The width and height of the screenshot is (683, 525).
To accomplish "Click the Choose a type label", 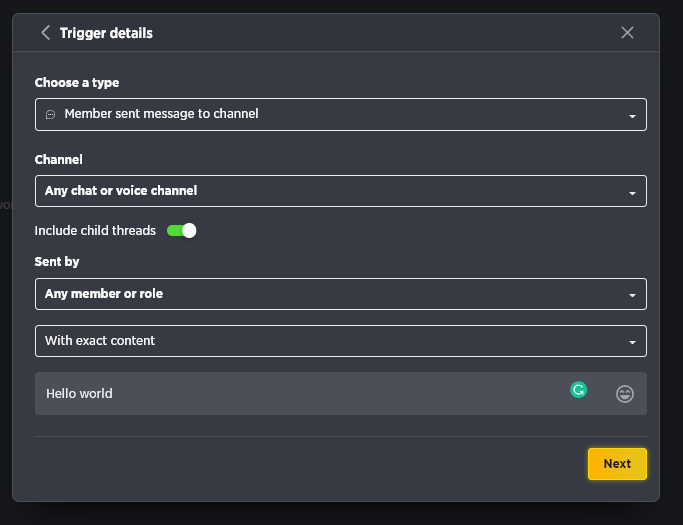I will tap(77, 82).
